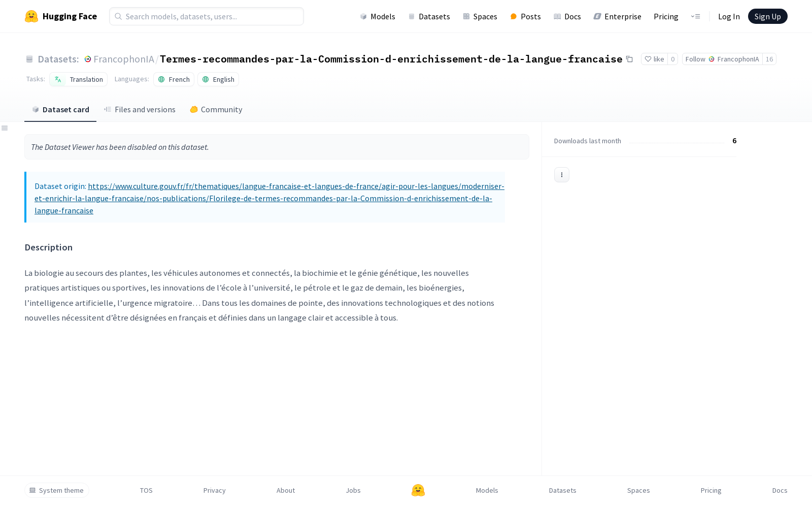Open the culture.gouv.fr dataset origin link
This screenshot has width=812, height=508.
click(x=269, y=198)
